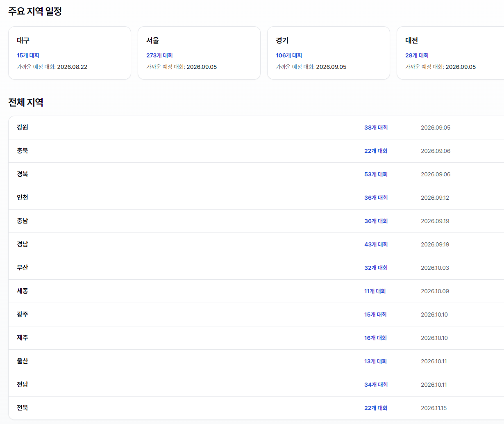Open the 충남 region row
Image resolution: width=504 pixels, height=424 pixels.
pyautogui.click(x=256, y=221)
